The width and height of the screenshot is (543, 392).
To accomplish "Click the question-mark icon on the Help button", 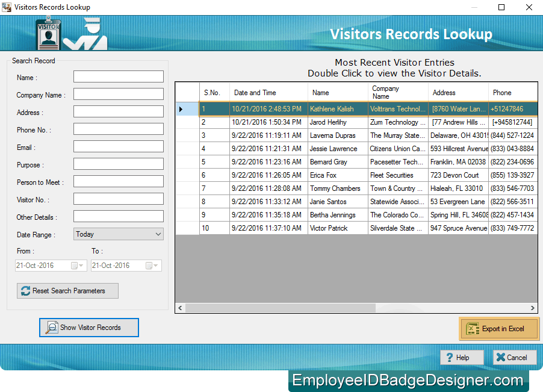I will click(451, 357).
